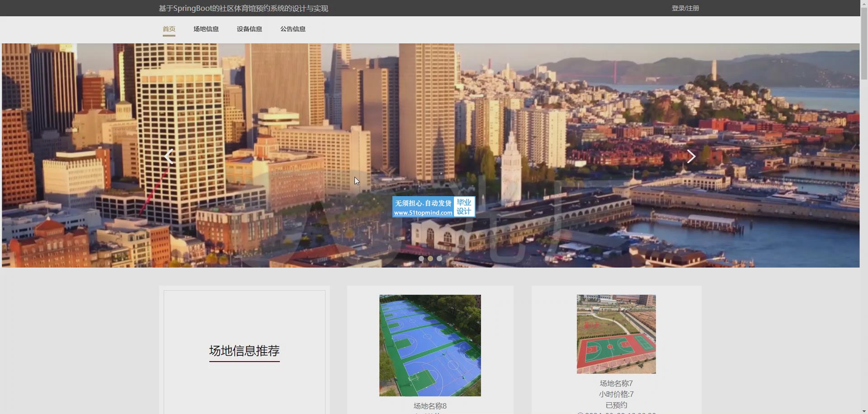Select the first carousel indicator dot
Image resolution: width=868 pixels, height=414 pixels.
pyautogui.click(x=421, y=259)
